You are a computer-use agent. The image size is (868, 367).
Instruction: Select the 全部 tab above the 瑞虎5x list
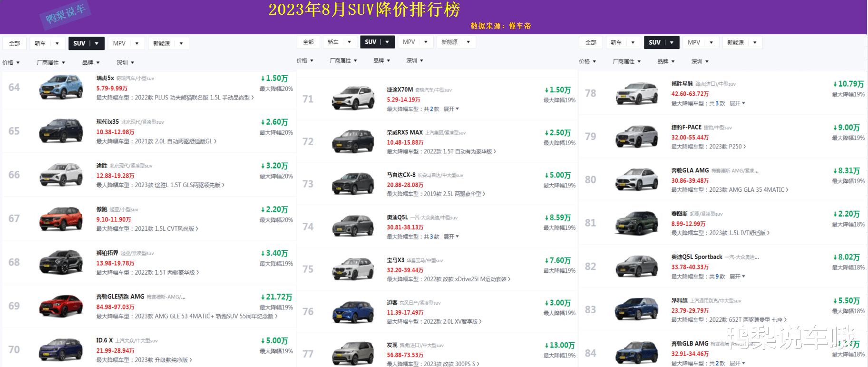14,43
